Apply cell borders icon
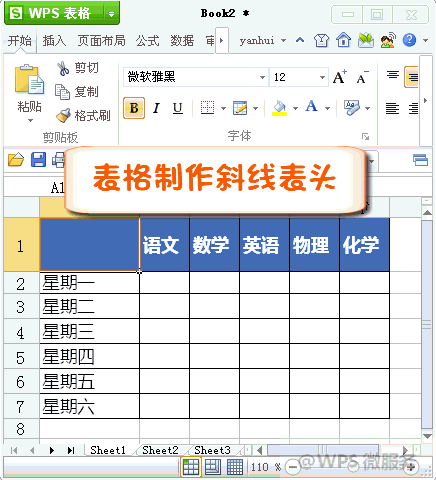This screenshot has width=436, height=480. 207,108
